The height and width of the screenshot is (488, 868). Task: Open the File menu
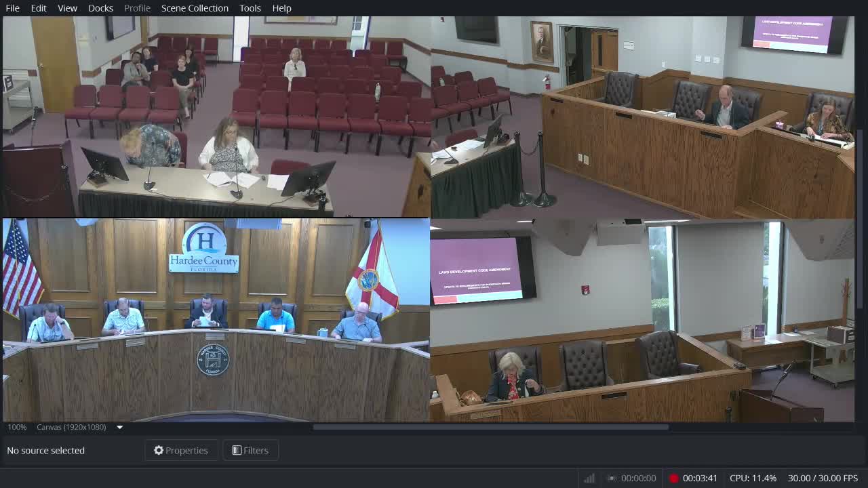(12, 7)
